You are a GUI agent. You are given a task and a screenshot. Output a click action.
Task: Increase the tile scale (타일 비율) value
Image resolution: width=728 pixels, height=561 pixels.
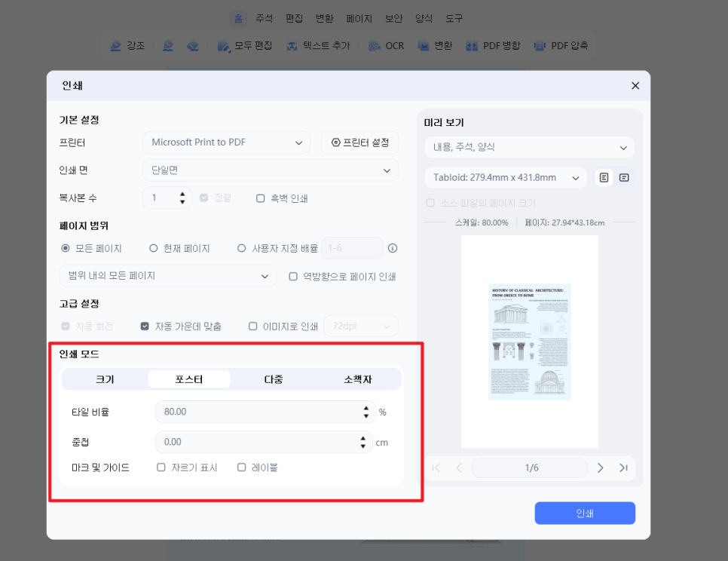[x=366, y=408]
